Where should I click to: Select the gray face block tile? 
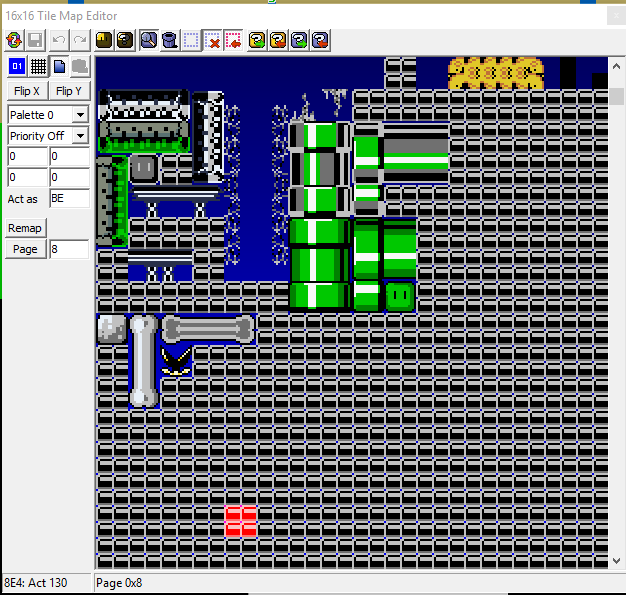144,169
